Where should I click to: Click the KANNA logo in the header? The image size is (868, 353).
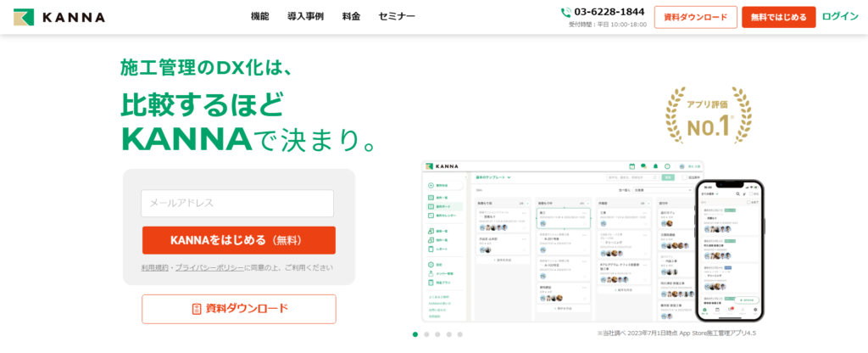click(x=59, y=17)
